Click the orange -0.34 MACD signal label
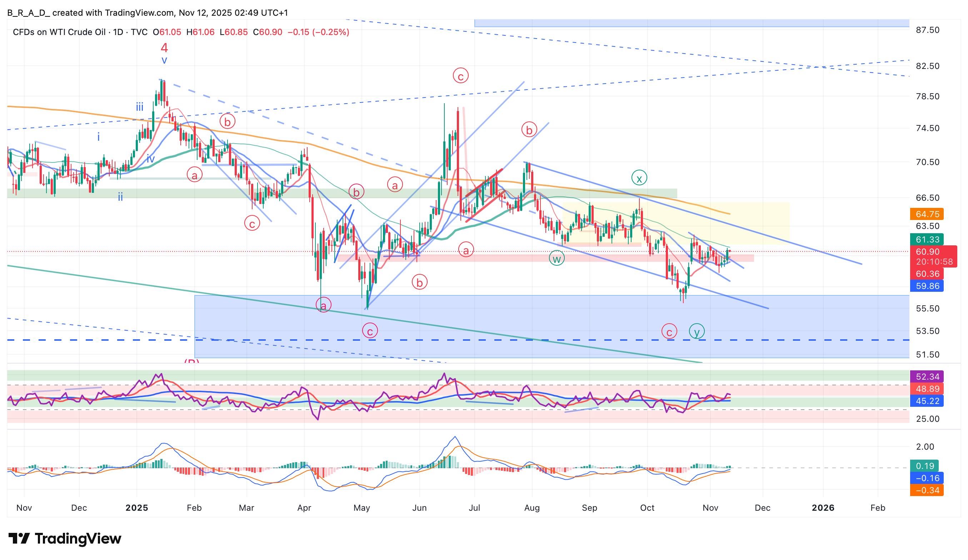 [927, 490]
